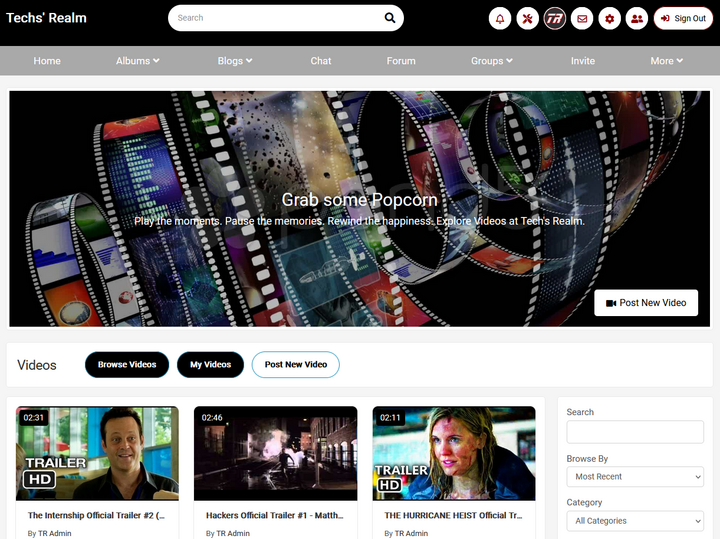Screen dimensions: 720x539
Task: Expand the More menu
Action: point(666,61)
